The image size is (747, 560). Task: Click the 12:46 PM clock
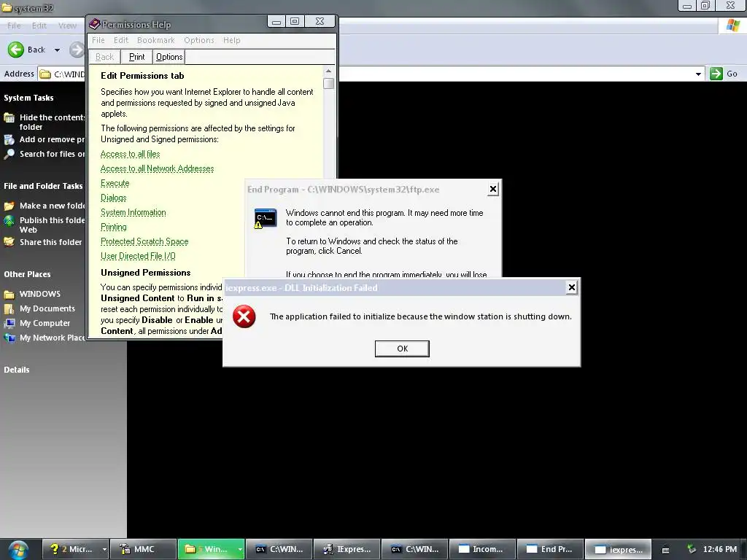(720, 549)
